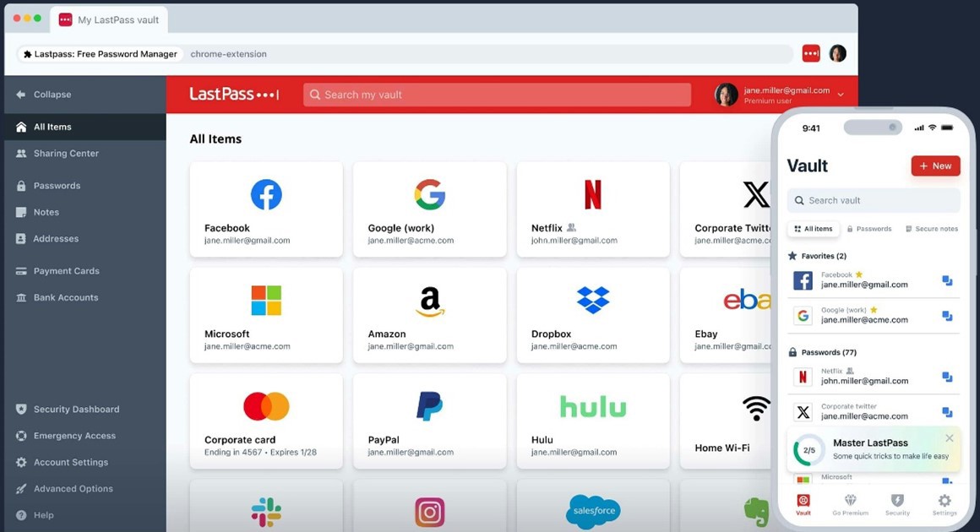Open the Security Dashboard shield icon
The height and width of the screenshot is (532, 980).
point(21,410)
